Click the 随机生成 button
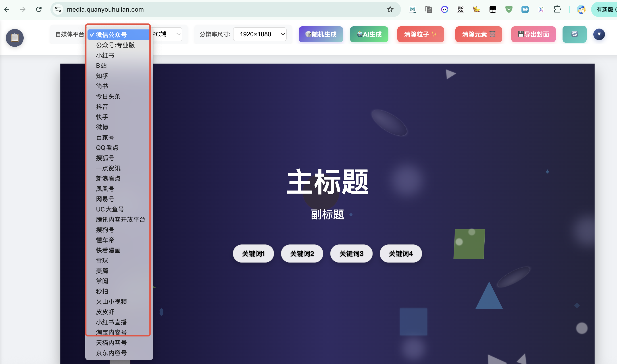This screenshot has width=617, height=364. coord(321,34)
